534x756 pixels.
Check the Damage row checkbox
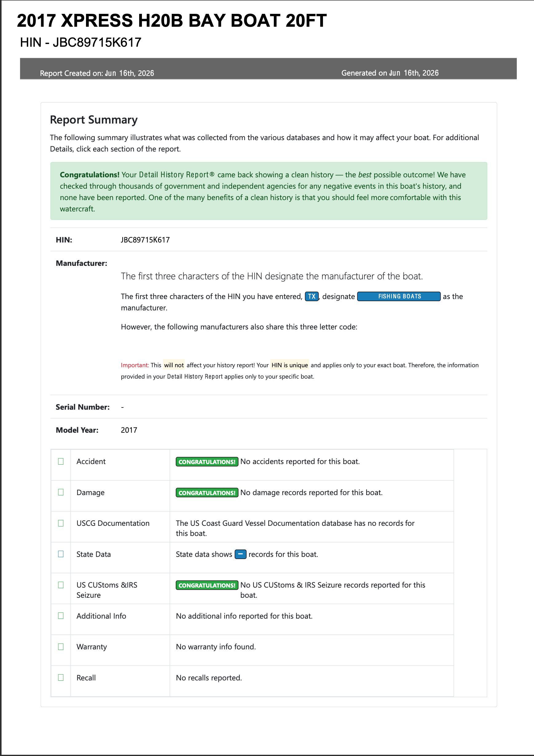coord(61,492)
